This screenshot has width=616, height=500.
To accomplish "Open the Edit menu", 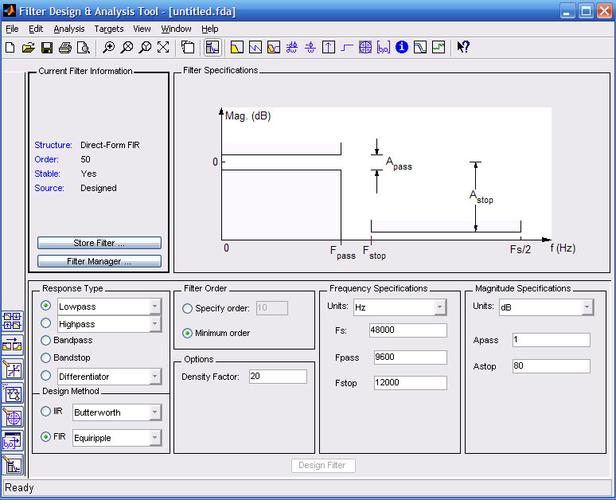I will click(x=36, y=29).
